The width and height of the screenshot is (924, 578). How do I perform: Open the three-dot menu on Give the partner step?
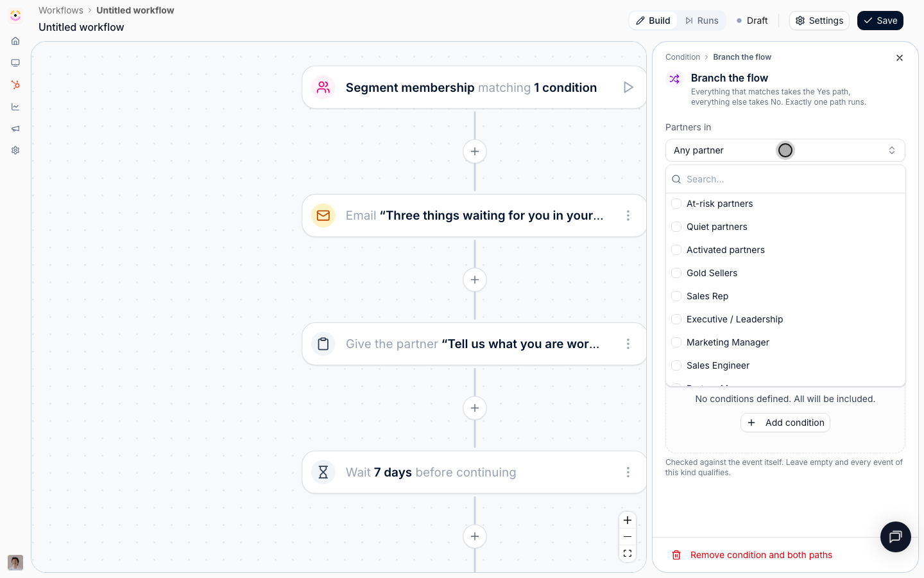click(x=628, y=344)
